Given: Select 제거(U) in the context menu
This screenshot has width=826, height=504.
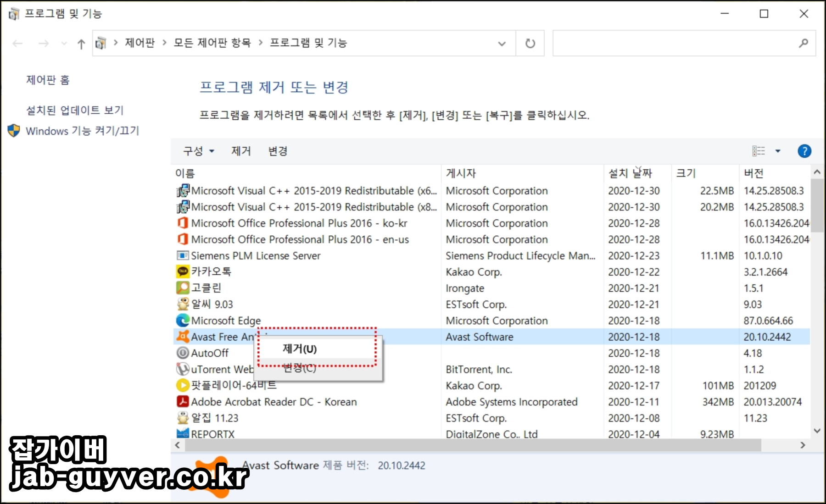Looking at the screenshot, I should [x=318, y=349].
